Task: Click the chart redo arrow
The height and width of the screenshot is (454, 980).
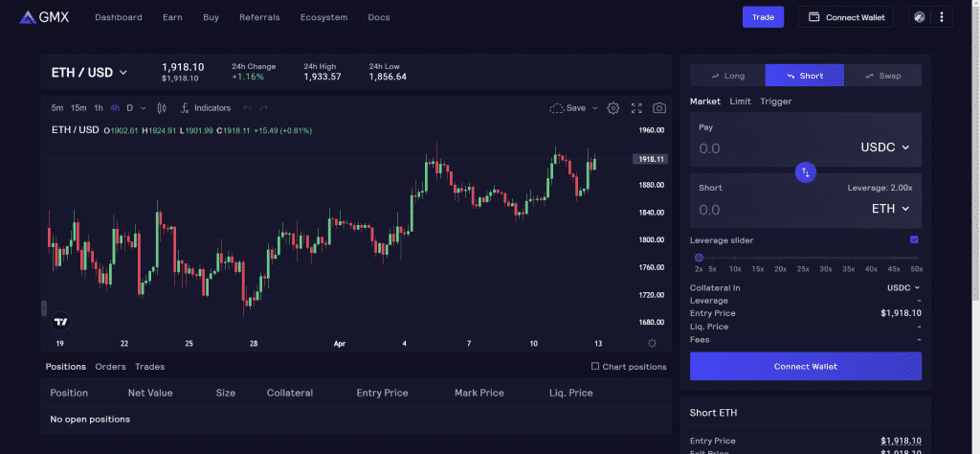Action: point(264,108)
